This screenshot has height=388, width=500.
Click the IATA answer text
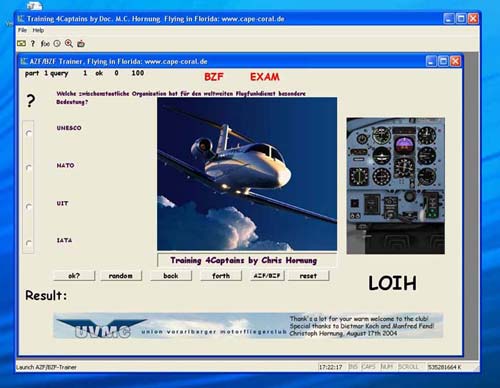point(64,240)
